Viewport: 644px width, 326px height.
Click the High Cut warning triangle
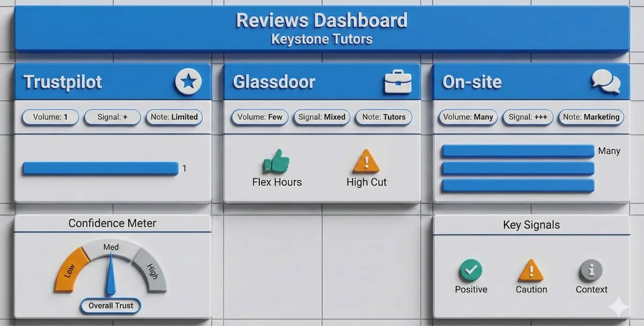[x=367, y=161]
